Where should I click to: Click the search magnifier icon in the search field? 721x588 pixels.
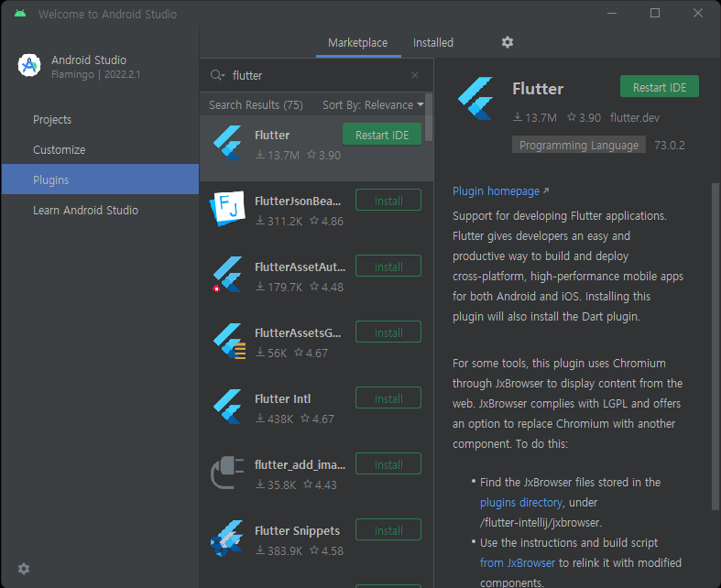[x=216, y=75]
